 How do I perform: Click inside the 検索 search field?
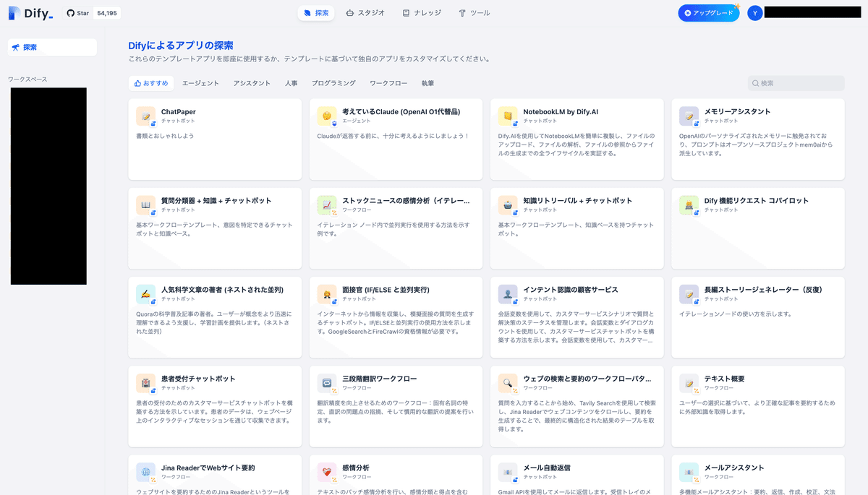796,83
